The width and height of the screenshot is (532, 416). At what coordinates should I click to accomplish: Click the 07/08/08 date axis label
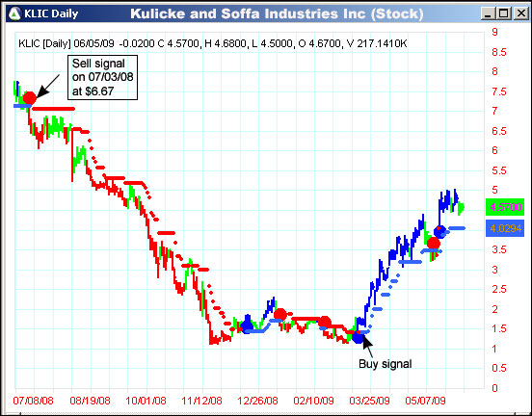[x=33, y=401]
